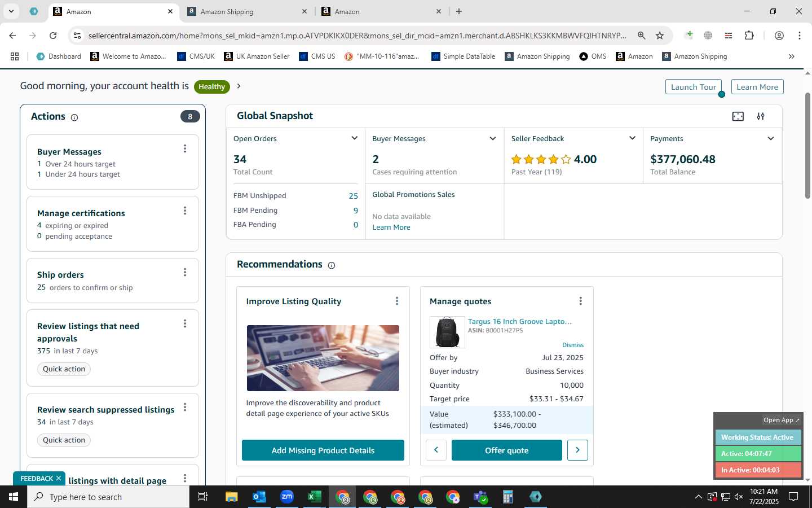Close the FEEDBACK tab
The height and width of the screenshot is (508, 812).
coord(58,478)
